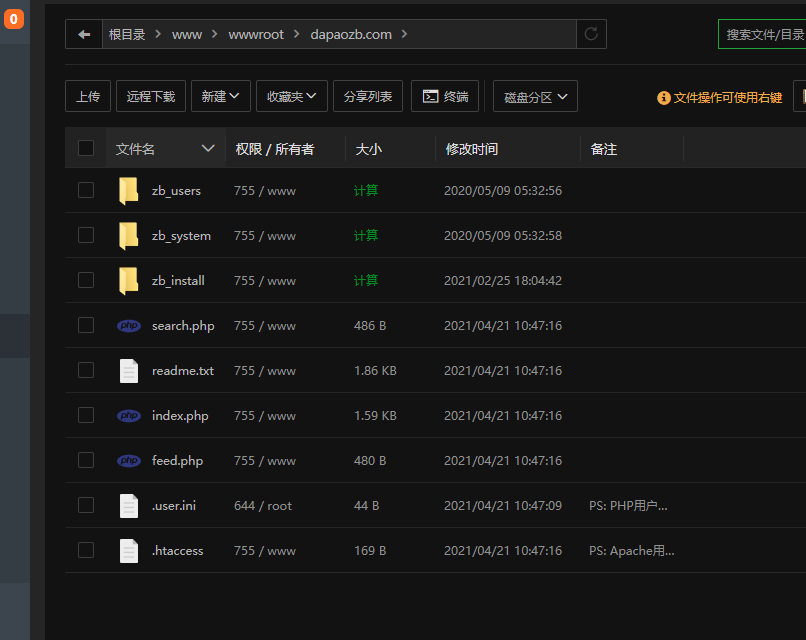
Task: Check the .htaccess row checkbox
Action: pos(86,550)
